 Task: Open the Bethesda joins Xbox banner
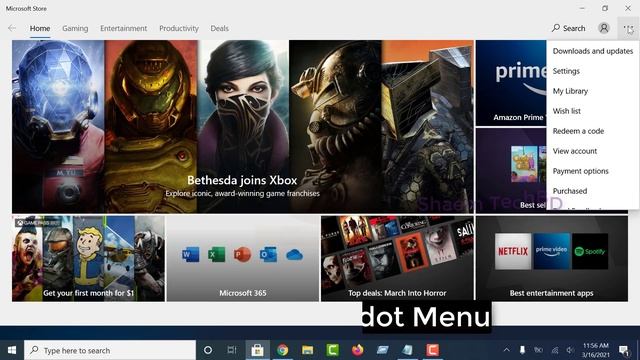click(243, 127)
